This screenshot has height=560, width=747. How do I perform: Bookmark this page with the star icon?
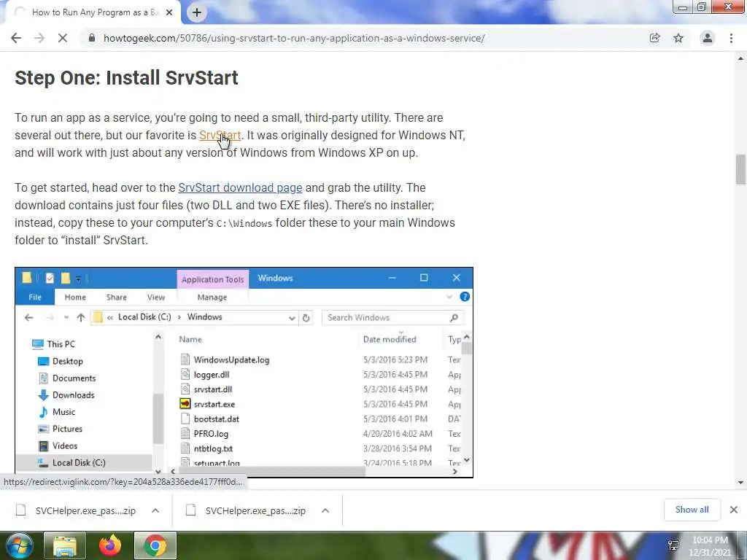coord(678,38)
